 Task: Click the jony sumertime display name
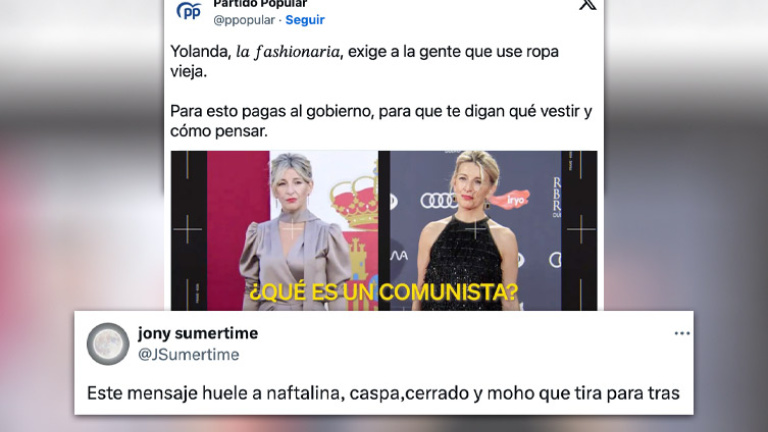[x=198, y=334]
